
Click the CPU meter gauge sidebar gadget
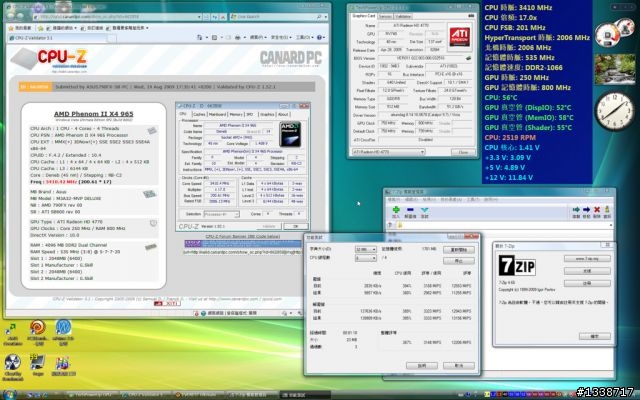click(x=614, y=32)
